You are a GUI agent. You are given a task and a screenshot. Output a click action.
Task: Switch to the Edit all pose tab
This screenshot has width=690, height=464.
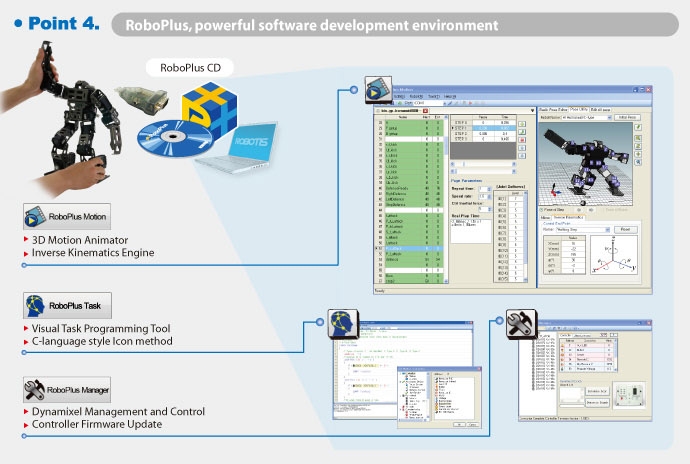click(600, 110)
